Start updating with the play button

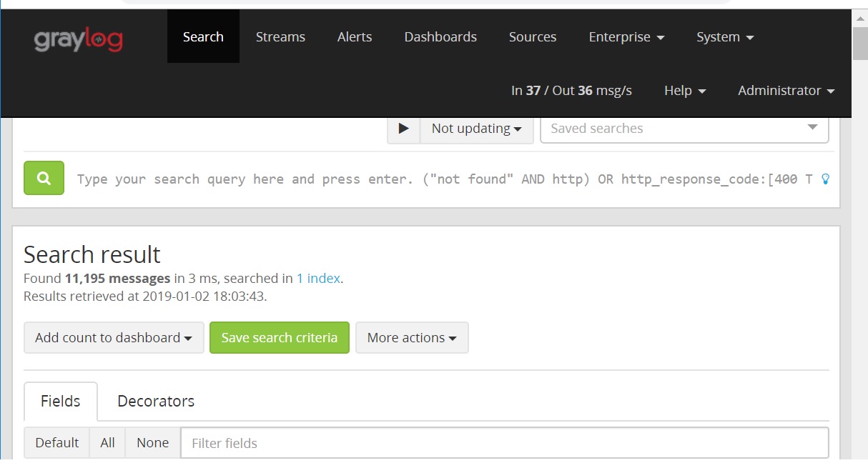pyautogui.click(x=404, y=129)
